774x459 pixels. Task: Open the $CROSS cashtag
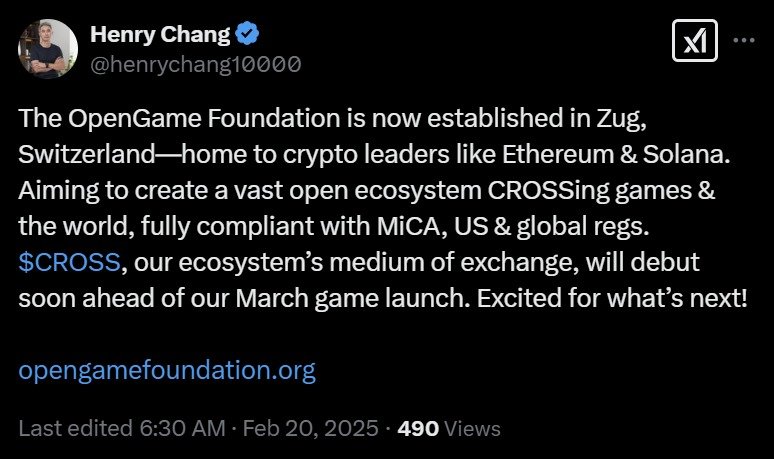[x=70, y=262]
